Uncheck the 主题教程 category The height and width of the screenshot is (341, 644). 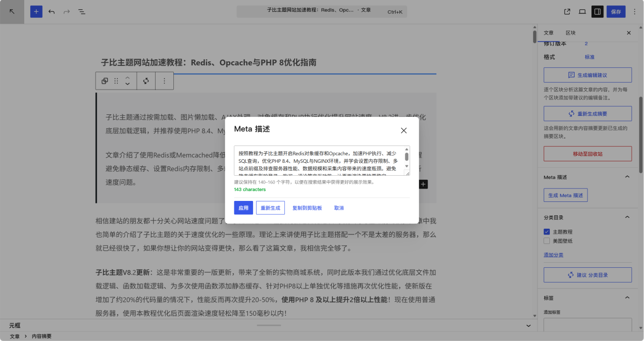pyautogui.click(x=547, y=232)
